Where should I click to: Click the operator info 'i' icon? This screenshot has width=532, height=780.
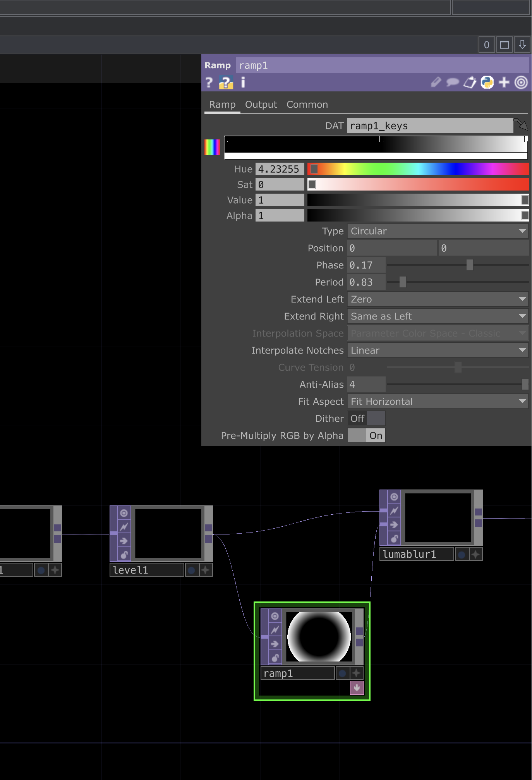pyautogui.click(x=243, y=82)
